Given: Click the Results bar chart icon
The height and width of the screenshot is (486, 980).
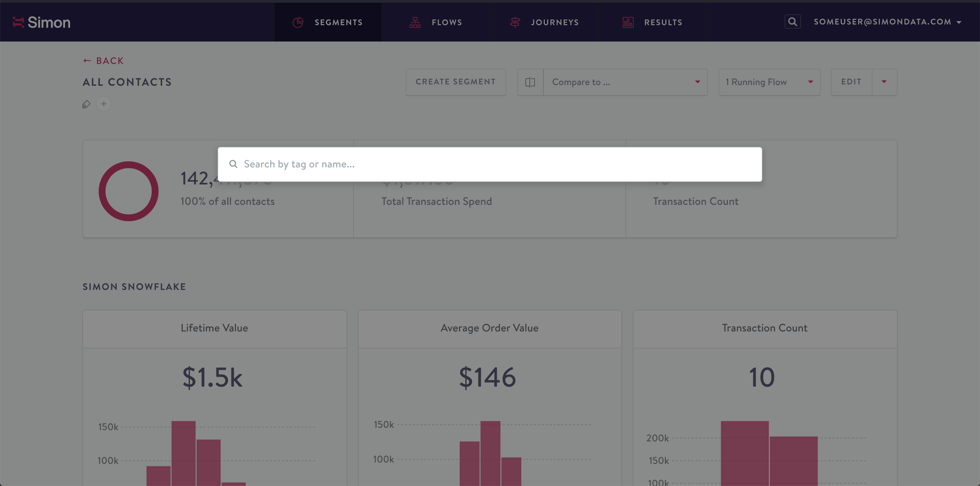Looking at the screenshot, I should [628, 22].
